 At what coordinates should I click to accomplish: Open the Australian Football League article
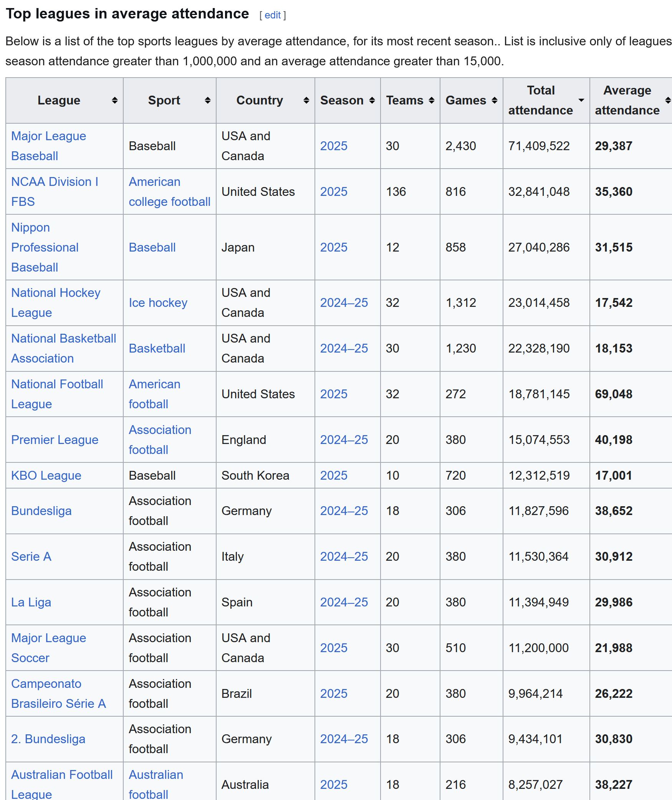(x=62, y=784)
